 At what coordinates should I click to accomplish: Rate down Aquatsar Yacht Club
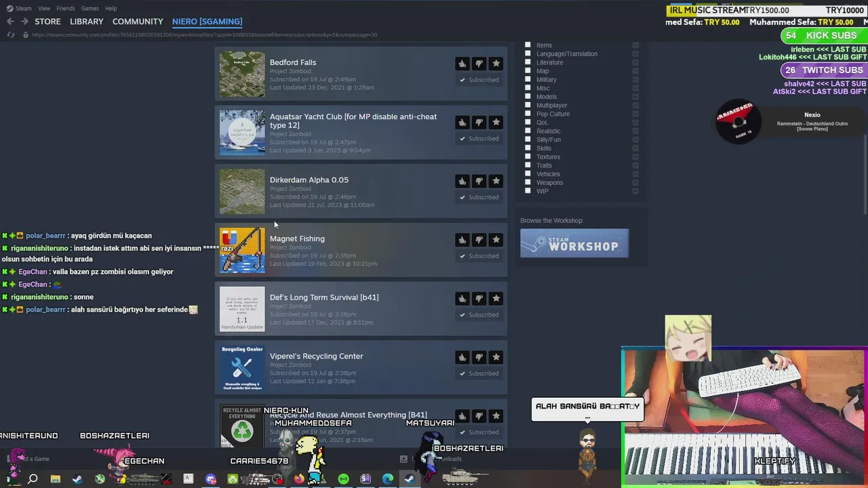tap(479, 123)
